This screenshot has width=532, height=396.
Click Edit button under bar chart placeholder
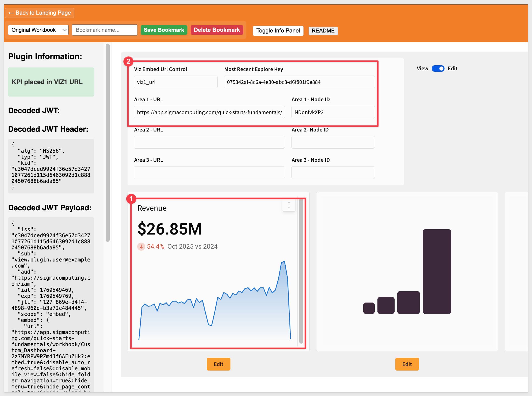click(407, 364)
